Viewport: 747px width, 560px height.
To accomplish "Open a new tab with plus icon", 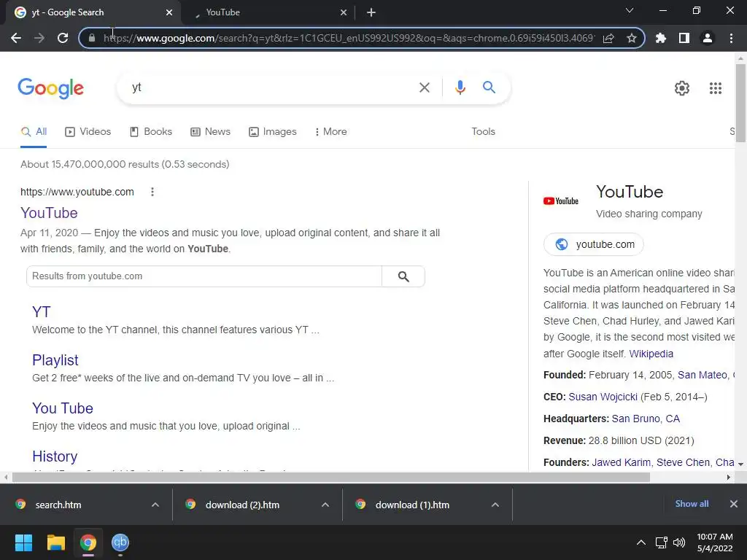I will point(371,12).
